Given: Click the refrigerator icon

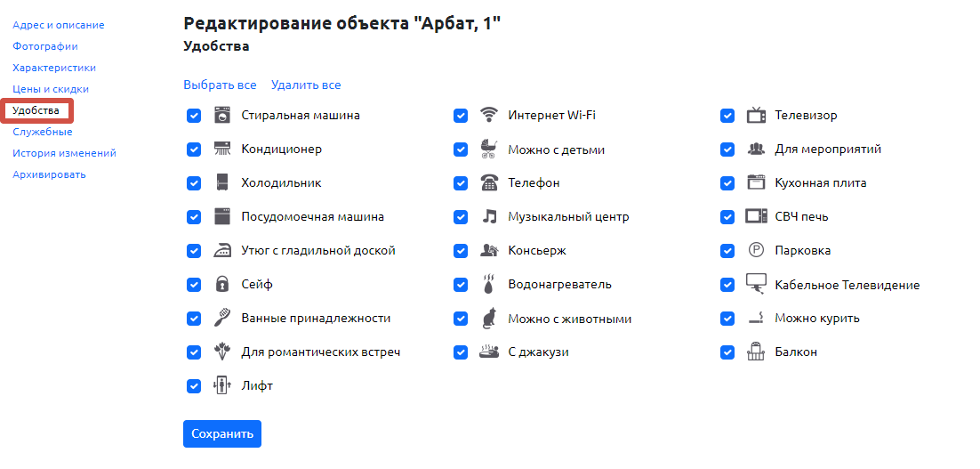Looking at the screenshot, I should tap(221, 183).
